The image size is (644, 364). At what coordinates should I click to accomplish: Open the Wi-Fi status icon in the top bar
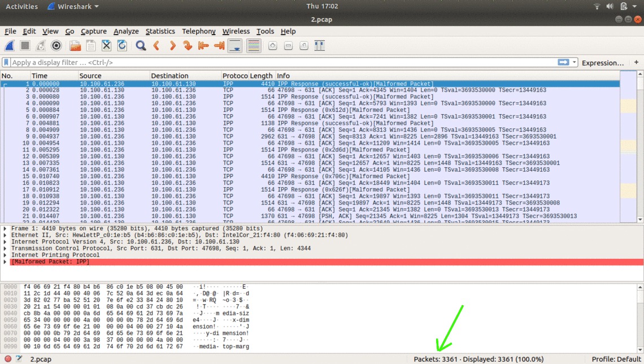tap(597, 6)
